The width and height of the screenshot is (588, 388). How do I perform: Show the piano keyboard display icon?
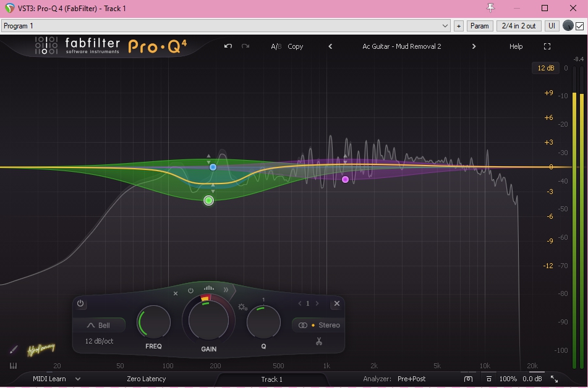(13, 366)
